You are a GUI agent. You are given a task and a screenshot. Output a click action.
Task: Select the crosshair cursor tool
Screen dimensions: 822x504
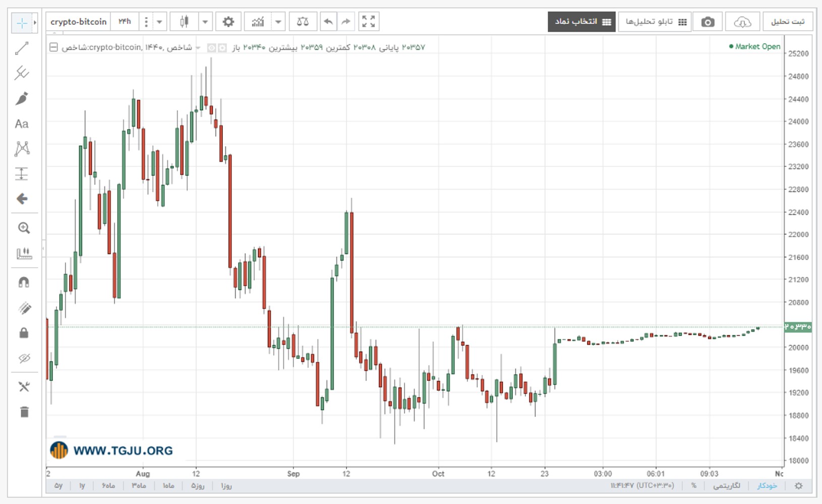point(22,23)
